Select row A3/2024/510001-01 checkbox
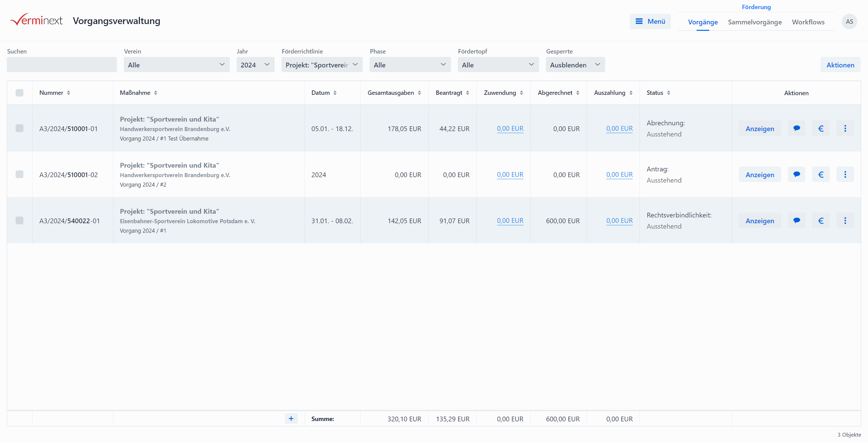 19,128
